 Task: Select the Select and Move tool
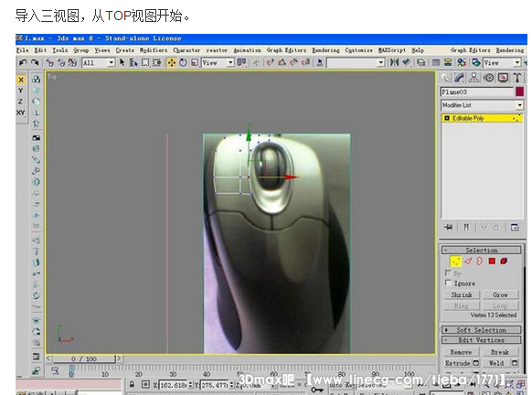[171, 62]
